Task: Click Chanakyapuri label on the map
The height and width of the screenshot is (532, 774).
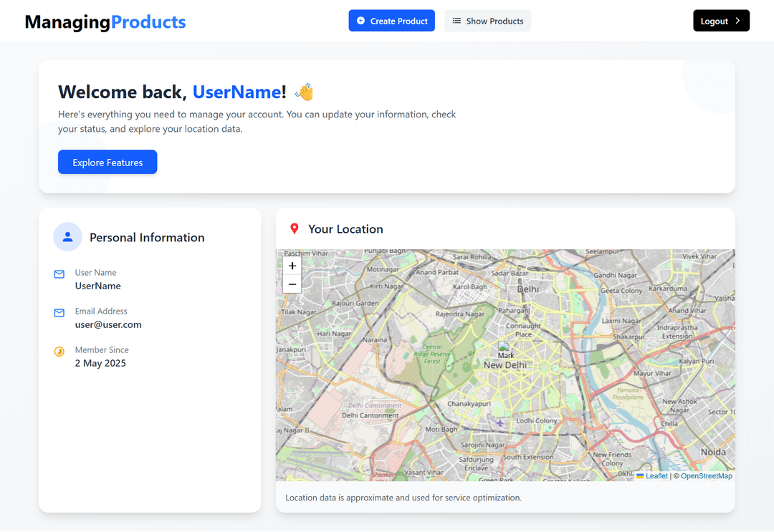Action: 469,404
